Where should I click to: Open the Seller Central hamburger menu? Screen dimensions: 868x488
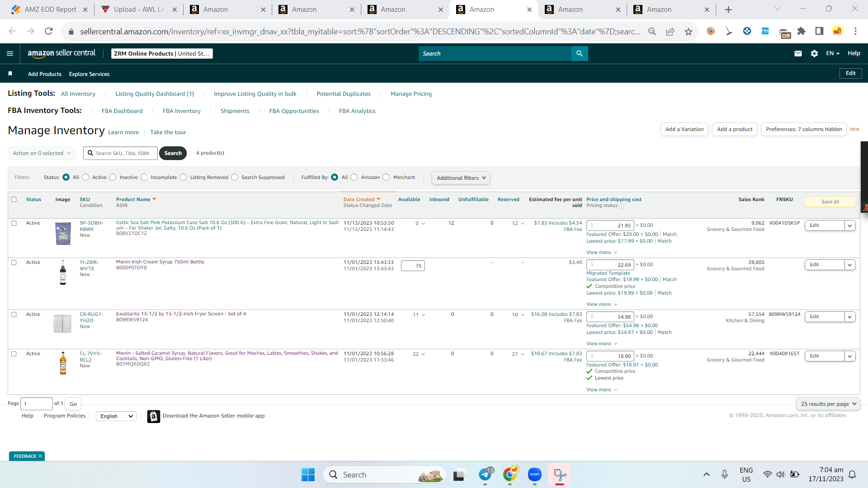coord(10,53)
